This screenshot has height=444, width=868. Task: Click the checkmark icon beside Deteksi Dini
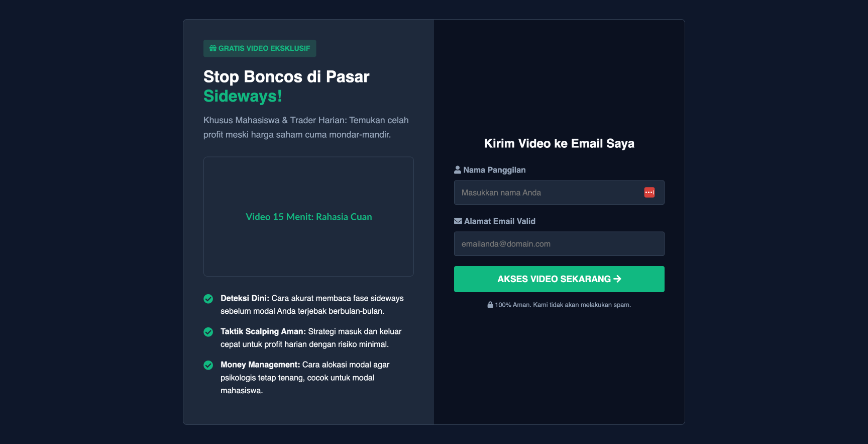pos(208,299)
